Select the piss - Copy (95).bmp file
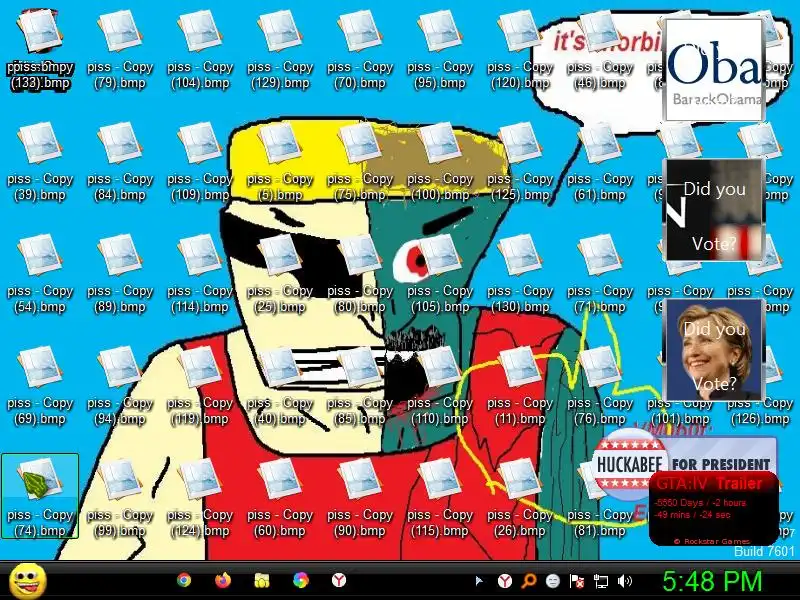The image size is (800, 600). (x=440, y=51)
